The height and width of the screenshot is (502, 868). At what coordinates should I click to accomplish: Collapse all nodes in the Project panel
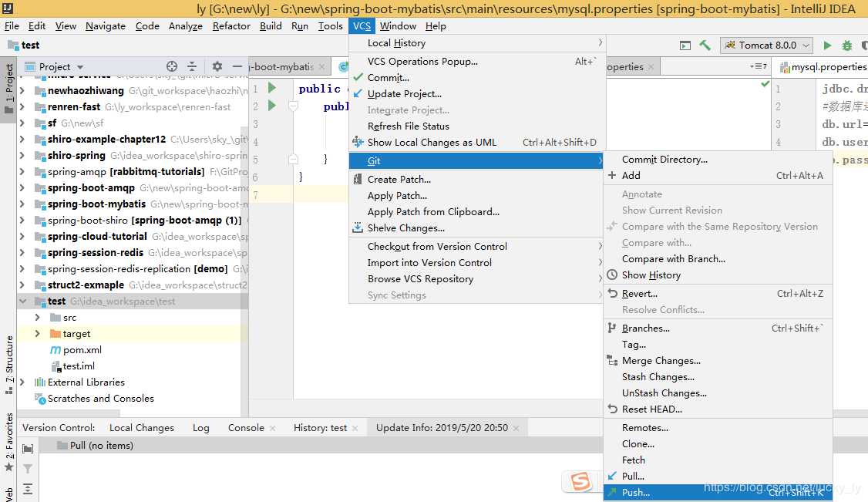(192, 66)
